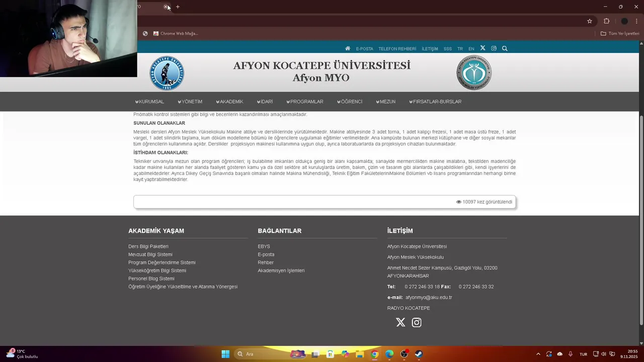Screen dimensions: 644x362
Task: Expand the MEZUN menu
Action: point(385,102)
